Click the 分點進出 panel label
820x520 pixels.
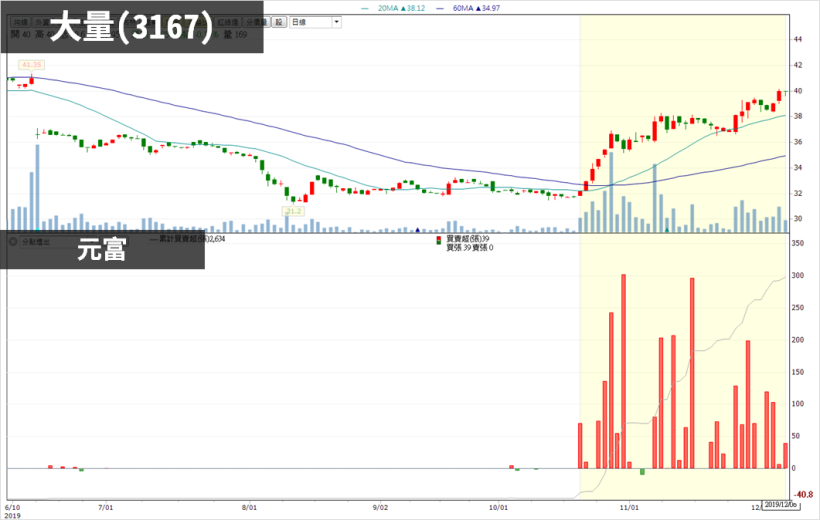tap(36, 242)
